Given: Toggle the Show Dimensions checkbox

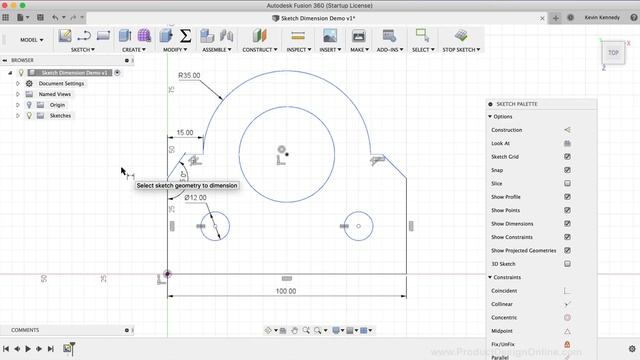Looking at the screenshot, I should [x=567, y=224].
